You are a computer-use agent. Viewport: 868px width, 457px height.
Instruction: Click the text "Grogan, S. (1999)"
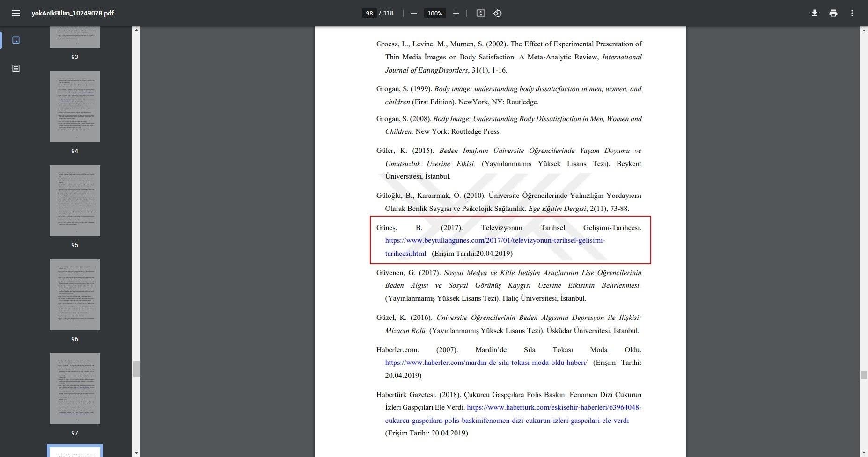(x=404, y=89)
